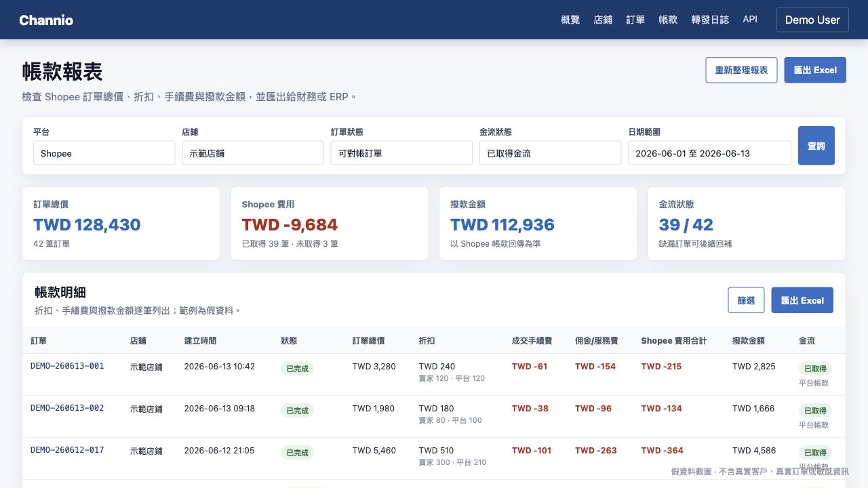
Task: Click the 訂單總價 column header
Action: (x=369, y=341)
